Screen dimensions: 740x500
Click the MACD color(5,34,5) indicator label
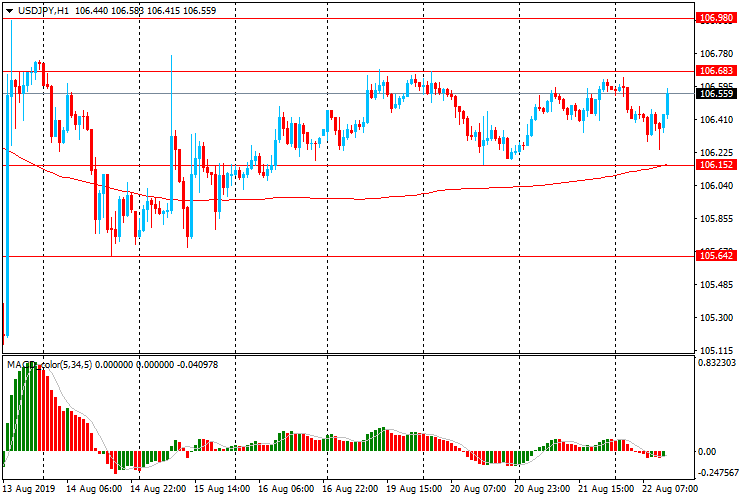point(50,364)
